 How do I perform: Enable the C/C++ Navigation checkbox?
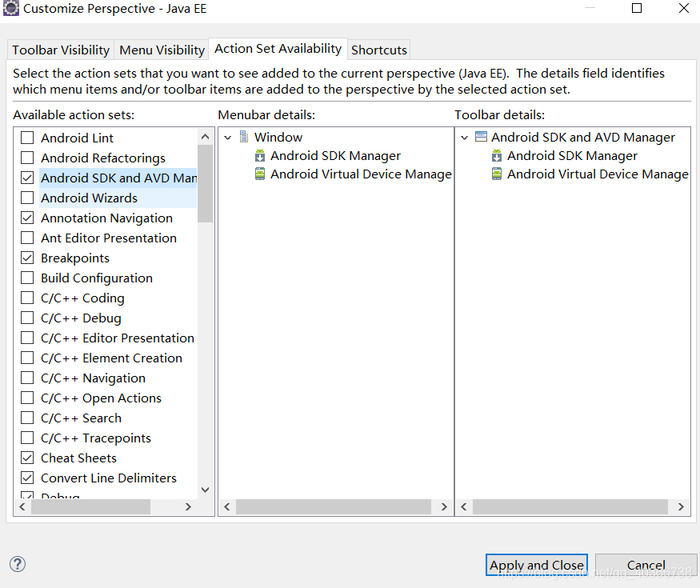(27, 378)
